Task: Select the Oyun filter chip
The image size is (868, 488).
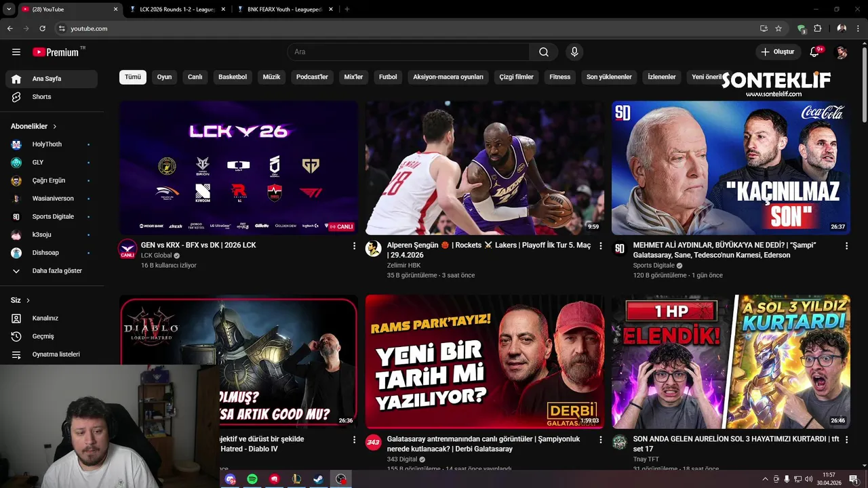Action: (164, 77)
